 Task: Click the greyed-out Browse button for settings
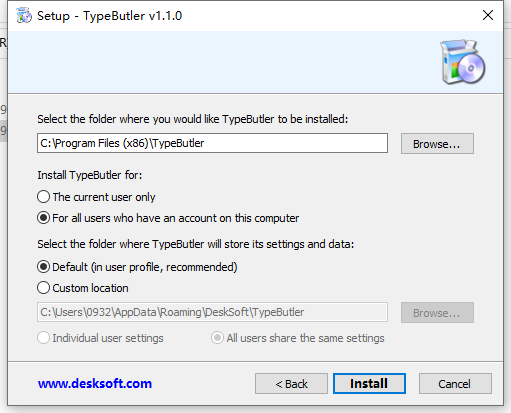click(437, 313)
